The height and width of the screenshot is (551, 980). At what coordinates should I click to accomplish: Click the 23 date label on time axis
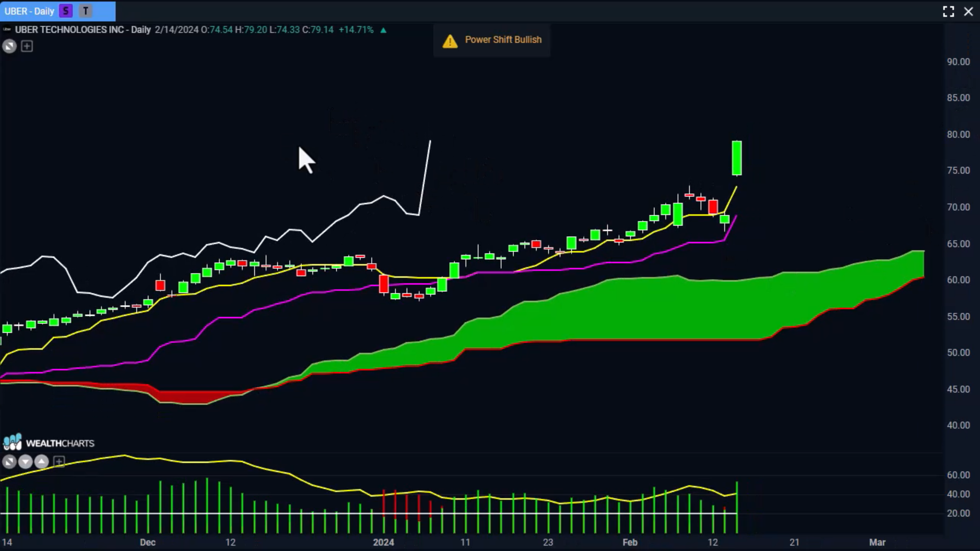click(548, 542)
